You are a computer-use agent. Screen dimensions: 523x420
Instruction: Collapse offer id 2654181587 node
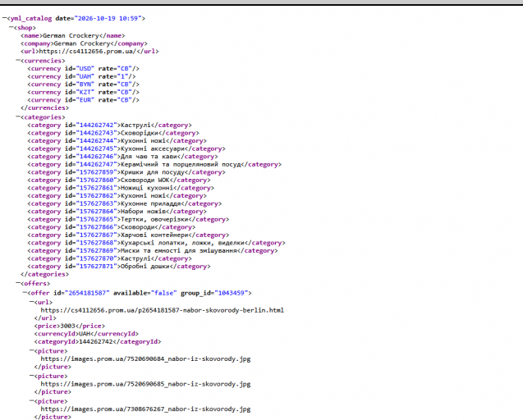coord(25,292)
